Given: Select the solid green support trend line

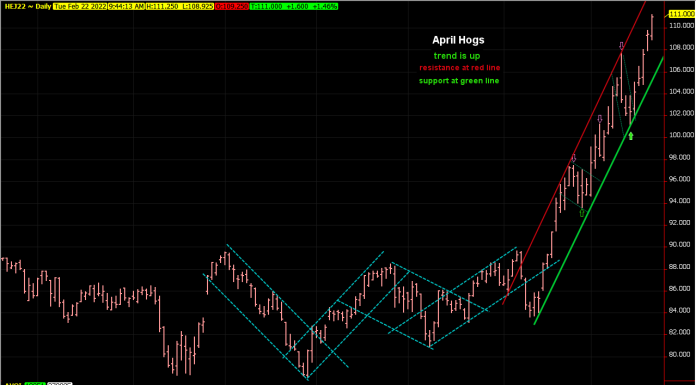Looking at the screenshot, I should click(599, 191).
